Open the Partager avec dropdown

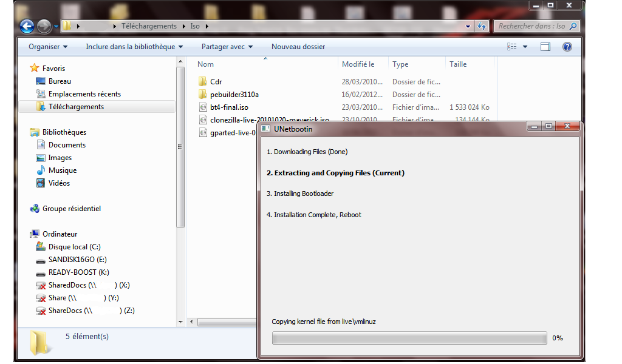tap(227, 47)
